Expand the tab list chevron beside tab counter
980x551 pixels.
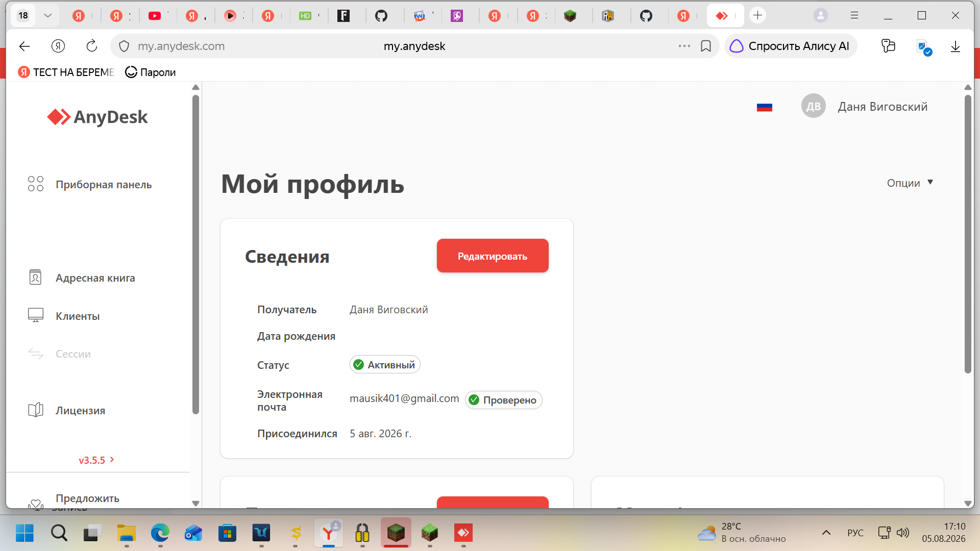click(47, 15)
